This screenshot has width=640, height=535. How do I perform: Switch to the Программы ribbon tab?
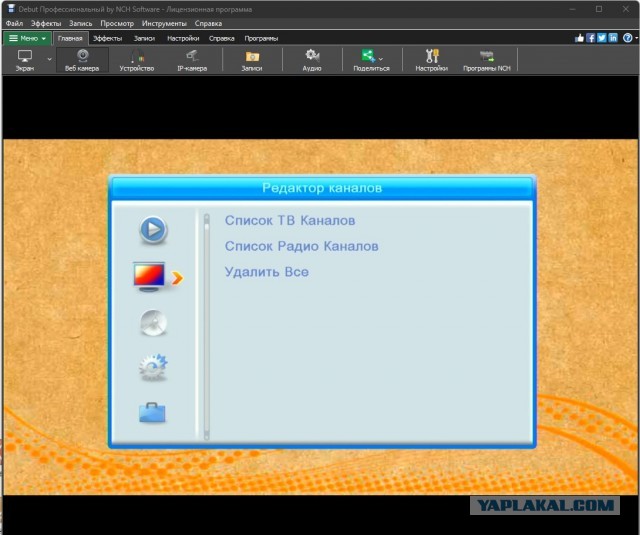[261, 38]
